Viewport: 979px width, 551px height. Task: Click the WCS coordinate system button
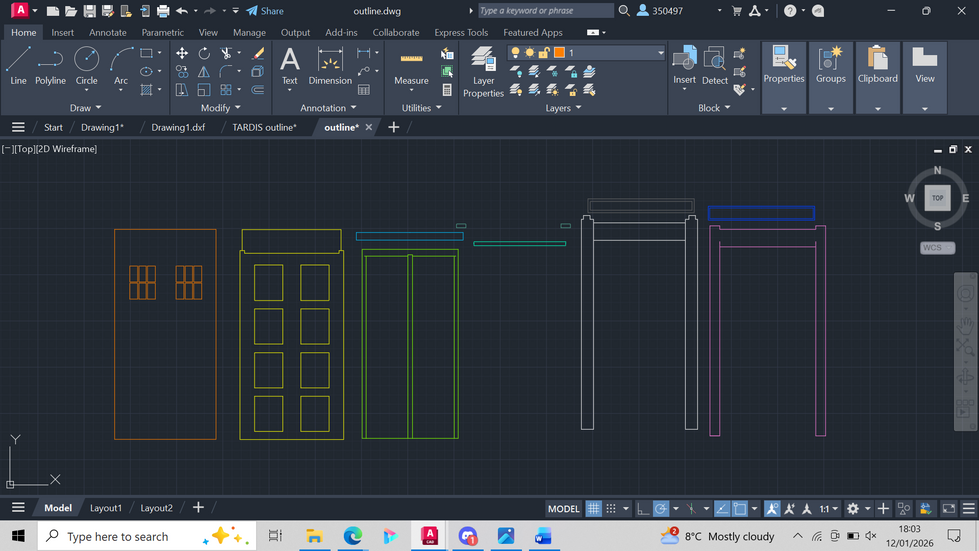937,248
